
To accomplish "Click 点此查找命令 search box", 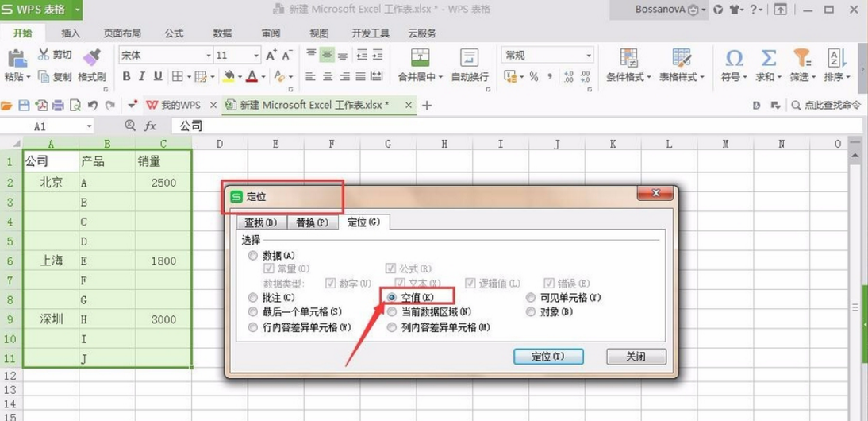I will tap(827, 105).
